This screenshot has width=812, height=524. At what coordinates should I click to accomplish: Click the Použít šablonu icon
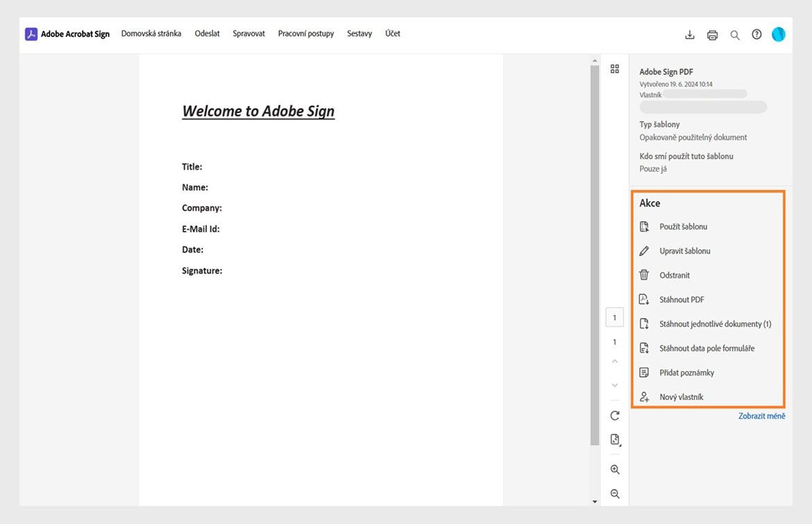(x=644, y=226)
